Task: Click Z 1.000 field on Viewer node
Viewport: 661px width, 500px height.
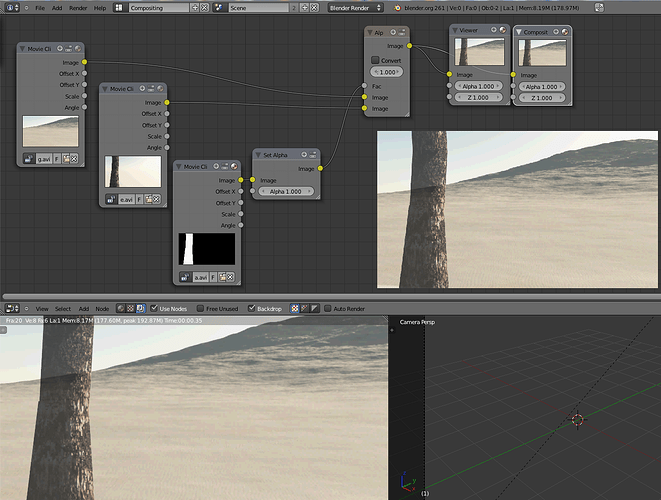Action: click(478, 97)
